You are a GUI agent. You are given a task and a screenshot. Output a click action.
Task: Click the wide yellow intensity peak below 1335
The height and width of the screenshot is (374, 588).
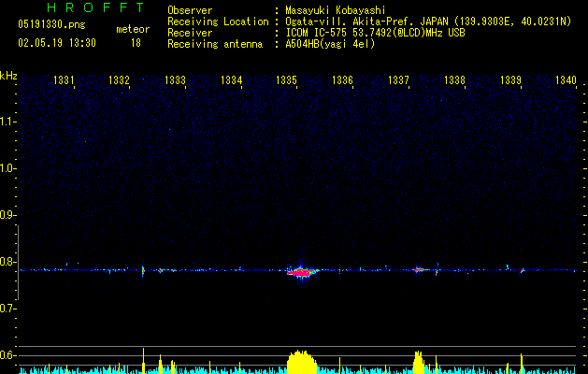[302, 362]
